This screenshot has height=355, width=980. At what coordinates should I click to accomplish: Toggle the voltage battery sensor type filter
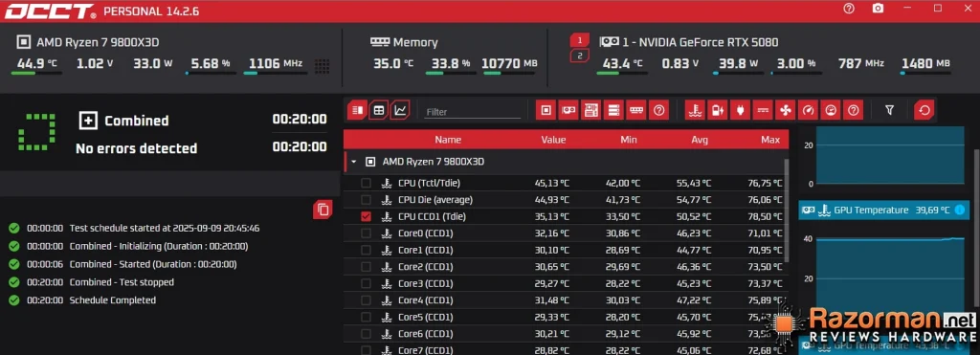click(x=718, y=110)
